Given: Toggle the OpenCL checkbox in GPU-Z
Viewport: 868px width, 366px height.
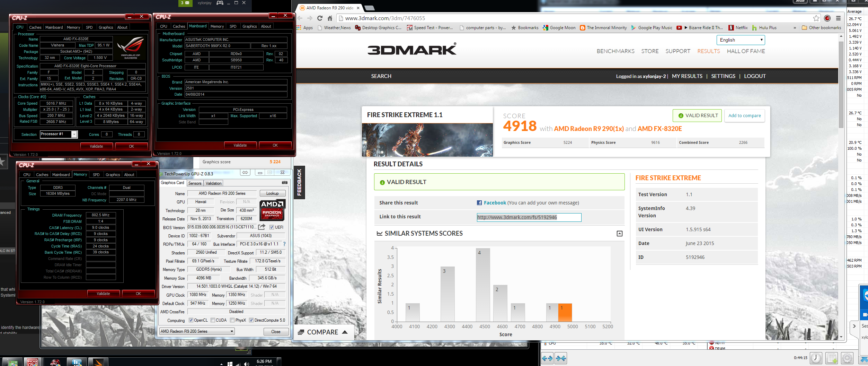Looking at the screenshot, I should pyautogui.click(x=191, y=320).
